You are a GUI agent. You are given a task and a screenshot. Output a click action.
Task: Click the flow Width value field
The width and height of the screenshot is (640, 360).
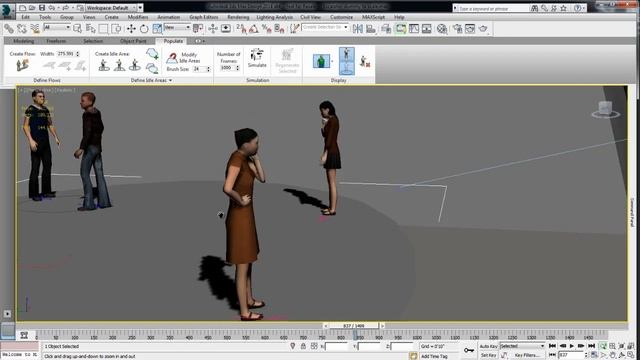pos(65,53)
